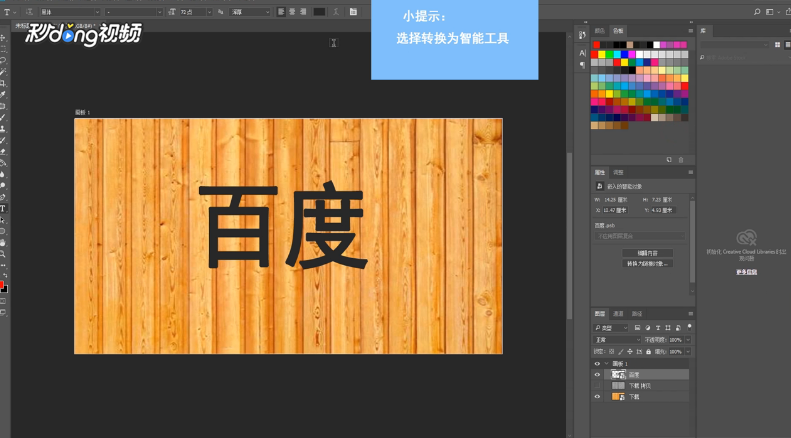This screenshot has width=791, height=438.
Task: Click the toggle text orientation icon
Action: point(29,12)
